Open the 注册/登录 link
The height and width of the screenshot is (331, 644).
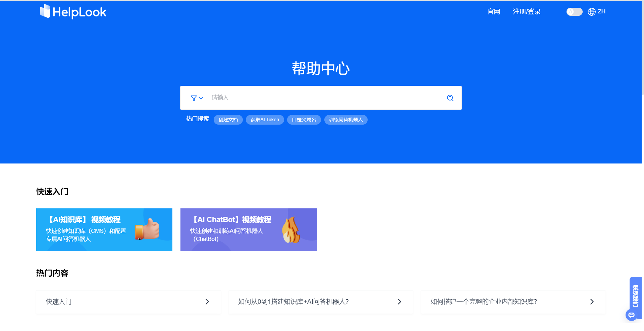click(527, 12)
